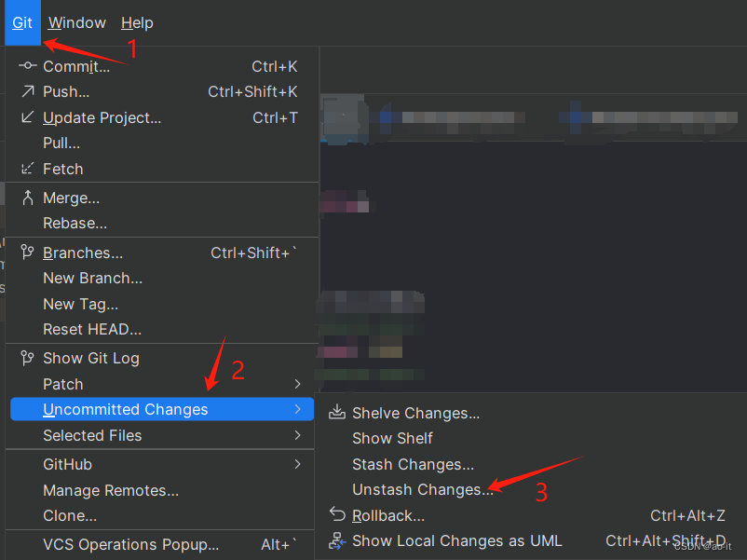The image size is (747, 560).
Task: Expand the Patch submenu arrow
Action: point(298,384)
